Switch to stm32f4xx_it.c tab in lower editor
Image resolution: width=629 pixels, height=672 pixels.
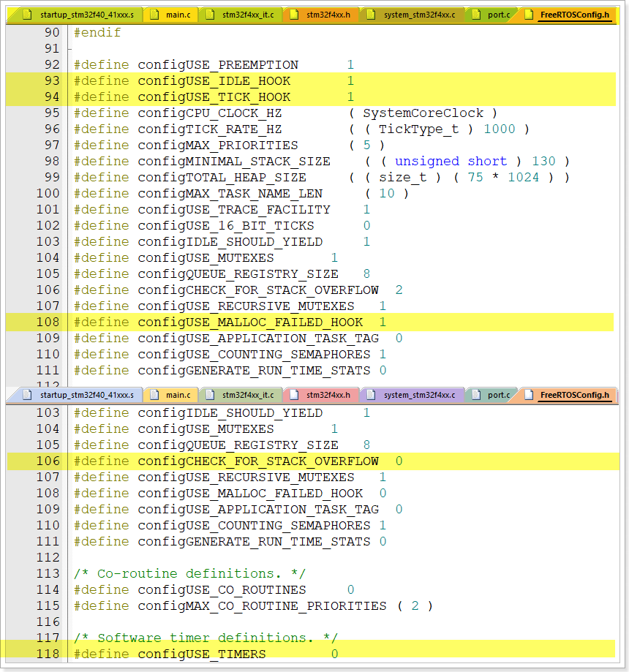(241, 395)
